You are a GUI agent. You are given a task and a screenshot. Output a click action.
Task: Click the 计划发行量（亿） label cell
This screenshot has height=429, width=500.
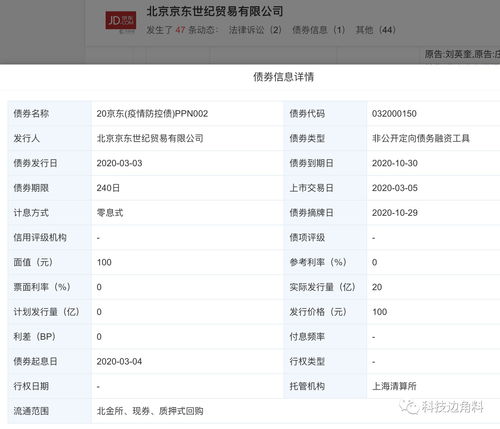click(x=50, y=312)
